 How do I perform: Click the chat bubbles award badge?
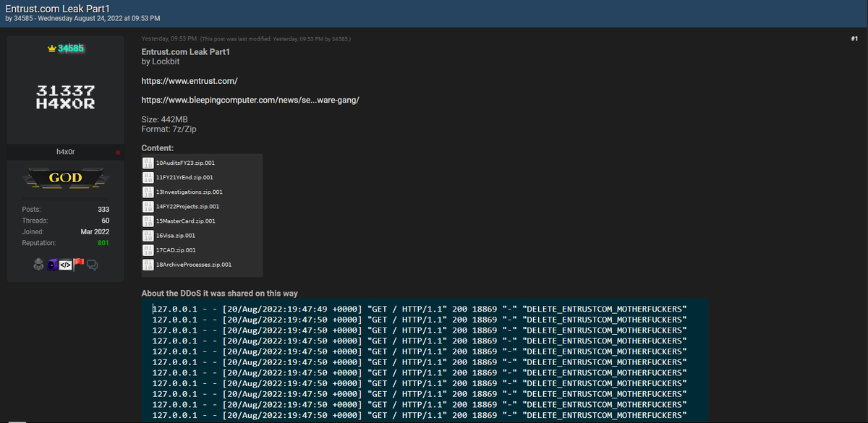pos(92,265)
